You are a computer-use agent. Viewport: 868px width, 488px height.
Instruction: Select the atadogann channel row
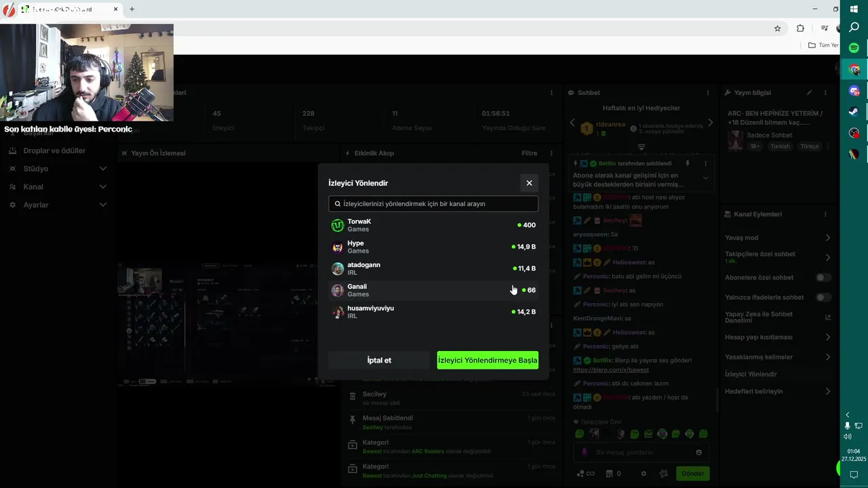click(433, 268)
